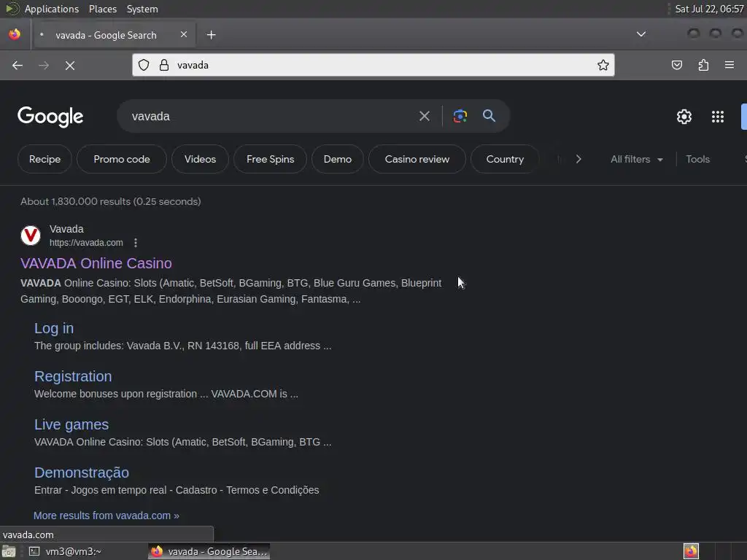Screen dimensions: 747x560
Task: Select the Free Spins filter chip
Action: 270,159
